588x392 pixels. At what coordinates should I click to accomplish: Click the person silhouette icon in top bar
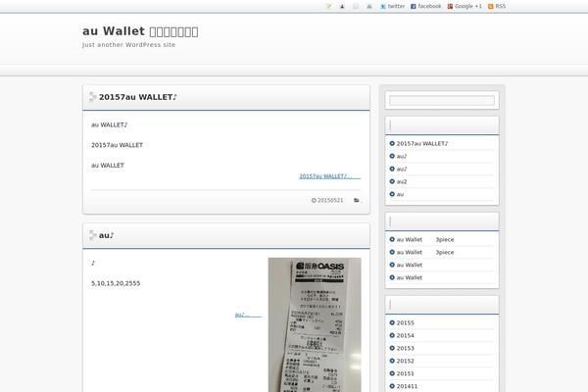[x=342, y=7]
